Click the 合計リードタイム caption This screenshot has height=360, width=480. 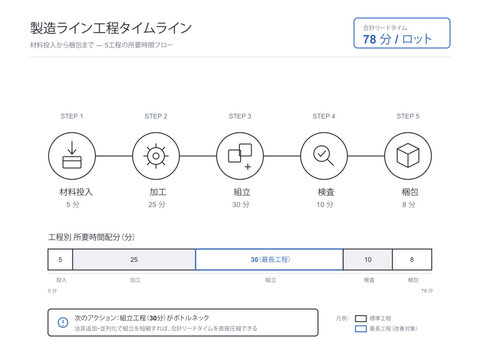(385, 27)
